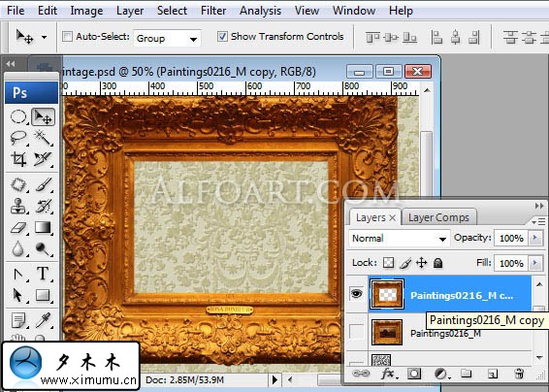This screenshot has height=392, width=549.
Task: Toggle lock position
Action: (x=422, y=263)
